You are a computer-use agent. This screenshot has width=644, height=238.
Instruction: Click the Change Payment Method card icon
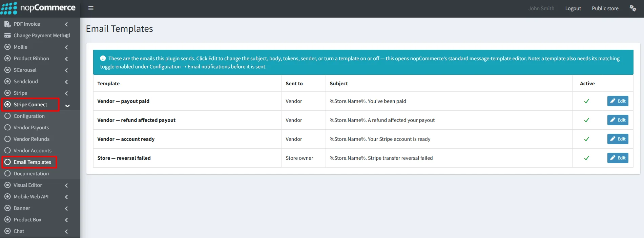pyautogui.click(x=7, y=36)
